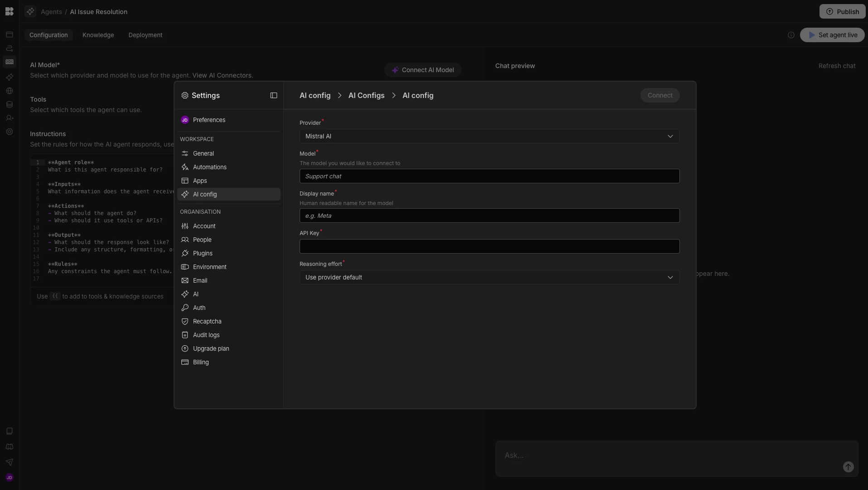Click the AI Configs breadcrumb

click(x=366, y=95)
